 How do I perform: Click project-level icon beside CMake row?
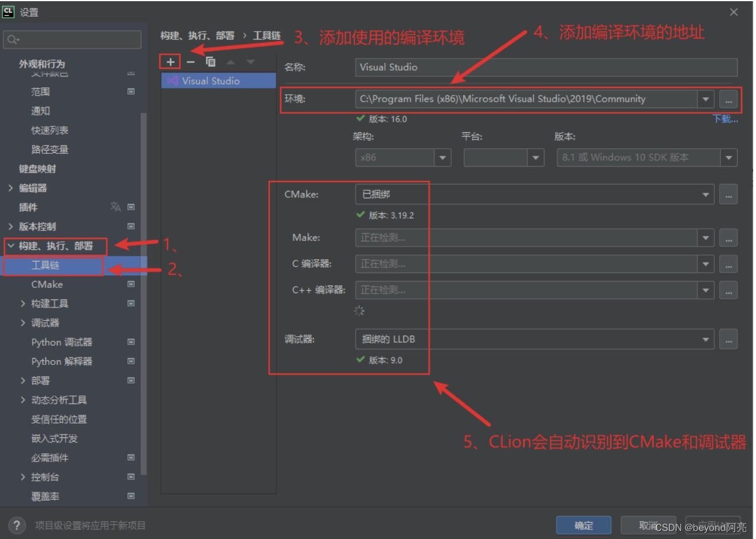(x=131, y=284)
